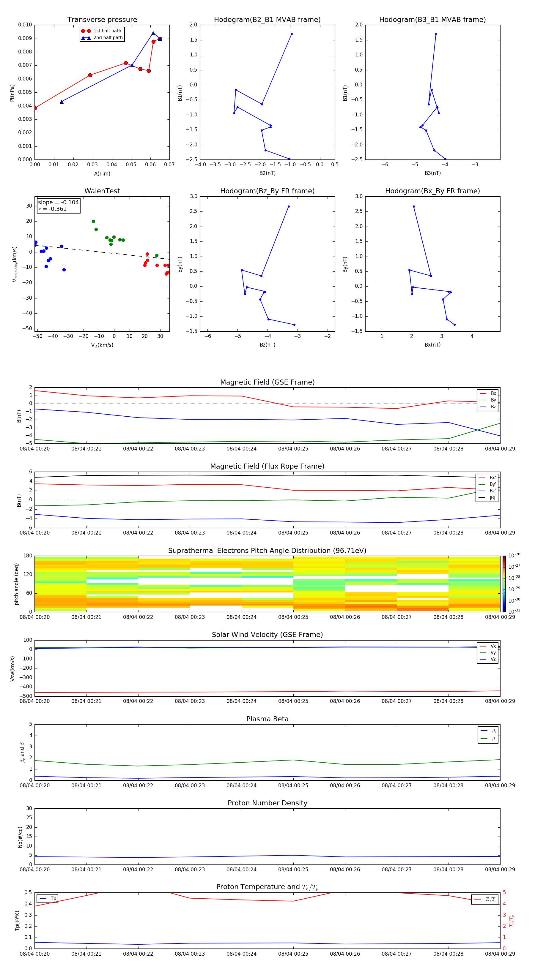The image size is (535, 980).
Task: Click the Bx(nT) x-axis label
Action: coord(432,345)
